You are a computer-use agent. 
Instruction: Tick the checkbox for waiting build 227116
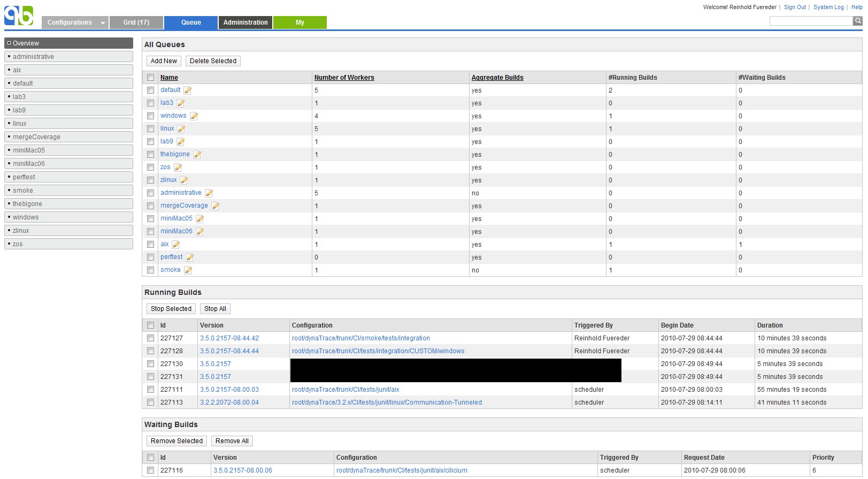[151, 470]
